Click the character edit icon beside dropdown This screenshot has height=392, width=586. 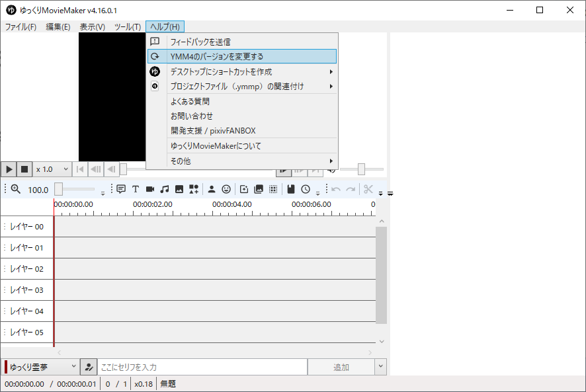click(x=89, y=367)
